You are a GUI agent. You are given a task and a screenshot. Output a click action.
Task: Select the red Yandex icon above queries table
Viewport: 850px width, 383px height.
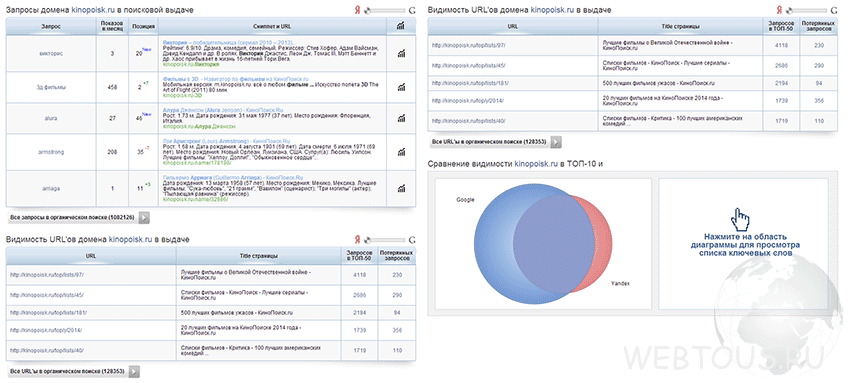click(358, 10)
